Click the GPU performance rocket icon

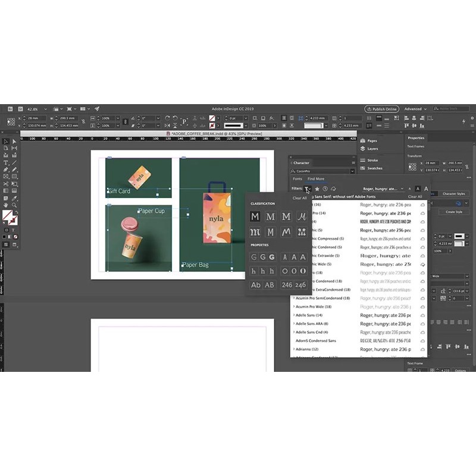point(97,109)
